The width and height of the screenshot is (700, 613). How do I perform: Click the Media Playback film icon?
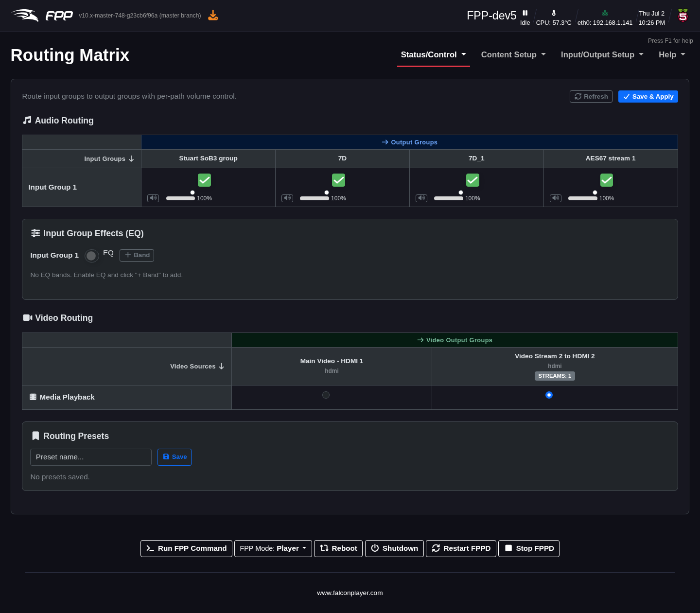pyautogui.click(x=33, y=397)
